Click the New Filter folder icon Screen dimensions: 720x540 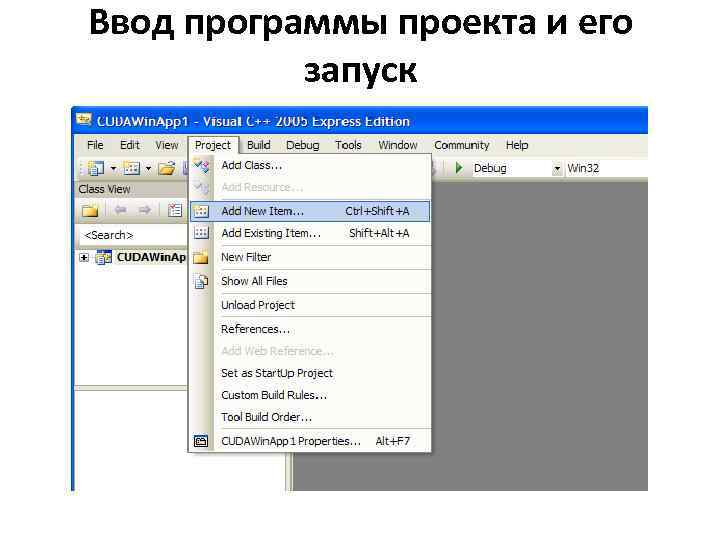pos(201,257)
